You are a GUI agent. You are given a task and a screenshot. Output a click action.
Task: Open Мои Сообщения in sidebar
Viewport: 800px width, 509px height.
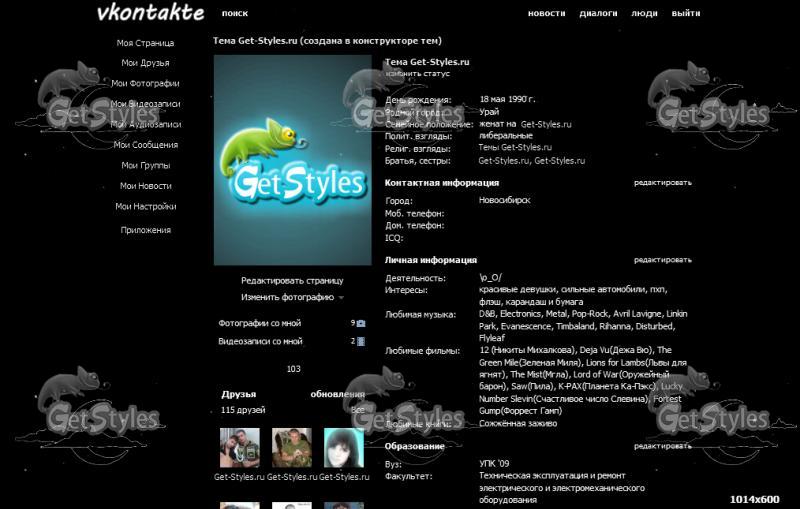coord(145,145)
